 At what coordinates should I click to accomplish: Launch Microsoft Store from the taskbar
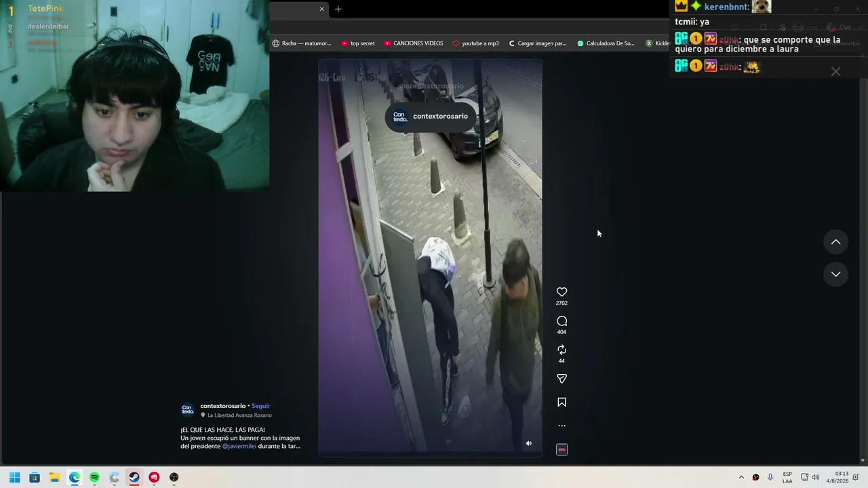click(35, 477)
